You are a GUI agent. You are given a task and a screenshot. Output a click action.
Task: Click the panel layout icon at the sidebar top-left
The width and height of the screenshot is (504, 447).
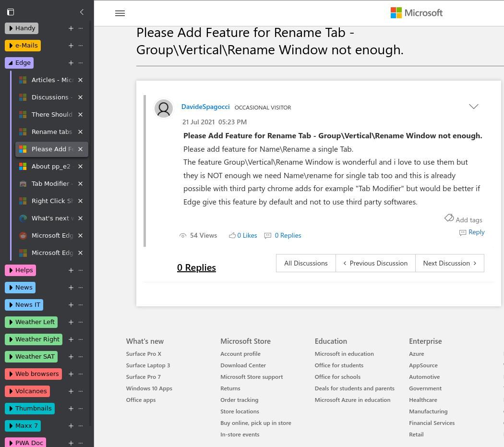(11, 12)
